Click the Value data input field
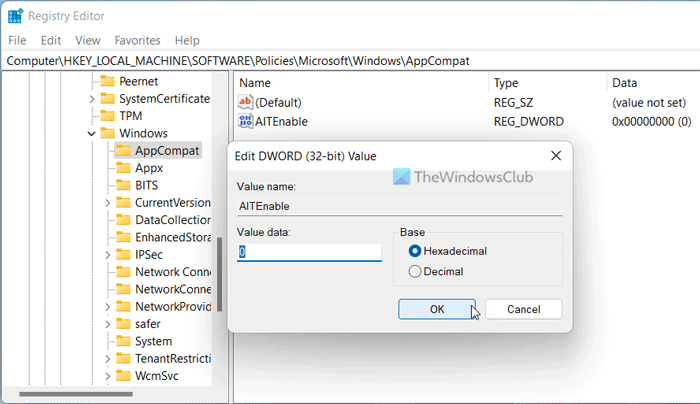The image size is (700, 404). point(309,252)
